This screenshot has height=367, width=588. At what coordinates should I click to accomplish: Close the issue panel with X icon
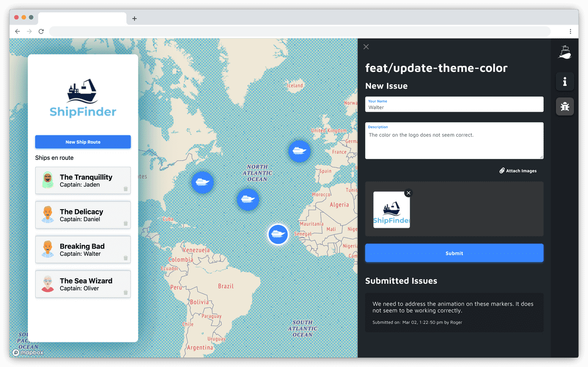point(366,47)
